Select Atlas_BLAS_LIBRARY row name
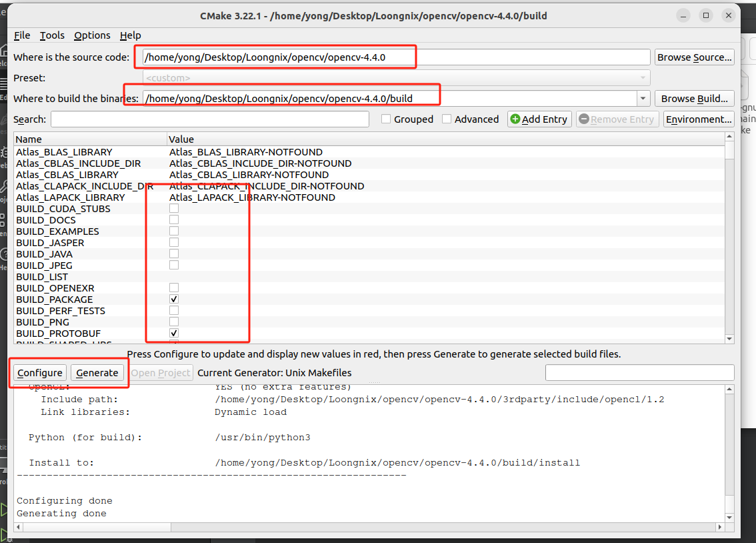Screen dimensions: 756x543 click(x=64, y=152)
